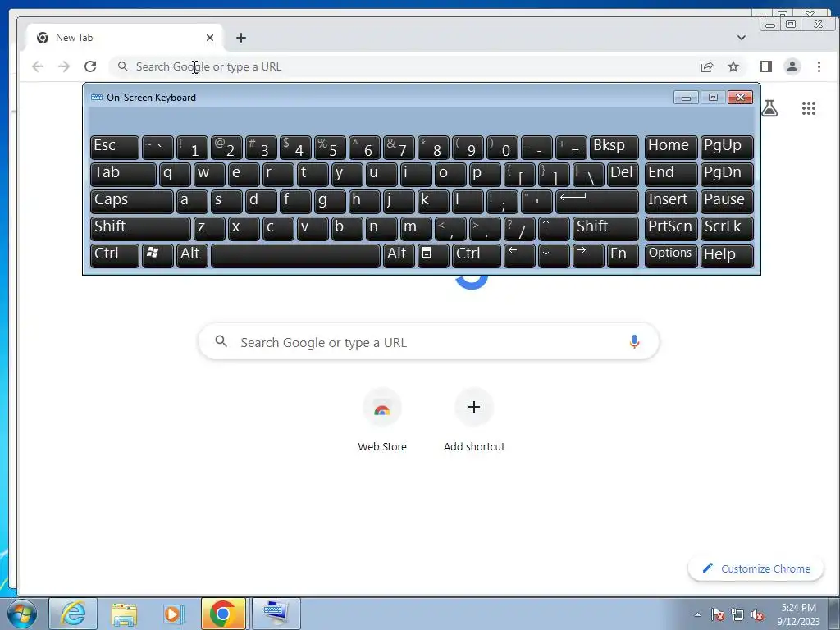Screen dimensions: 840x630
Task: Toggle the Chrome side panel
Action: point(766,66)
